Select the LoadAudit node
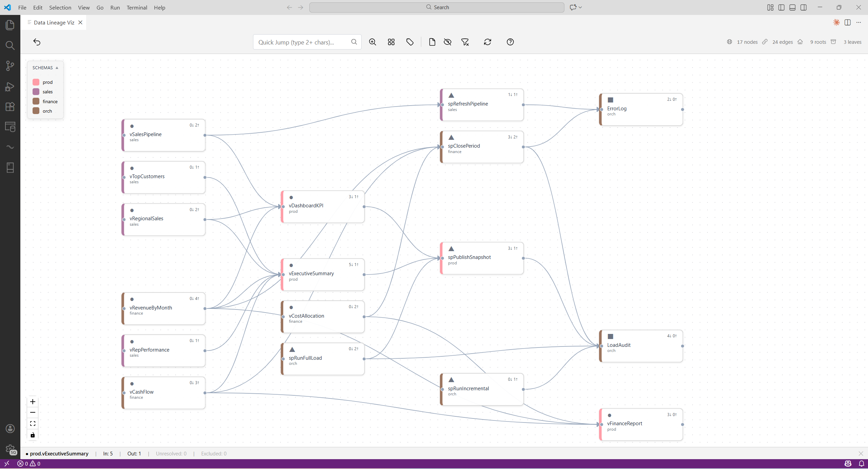 641,346
